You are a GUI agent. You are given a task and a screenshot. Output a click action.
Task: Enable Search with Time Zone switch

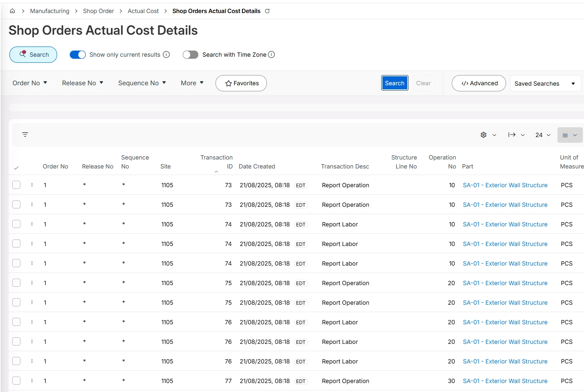click(190, 55)
